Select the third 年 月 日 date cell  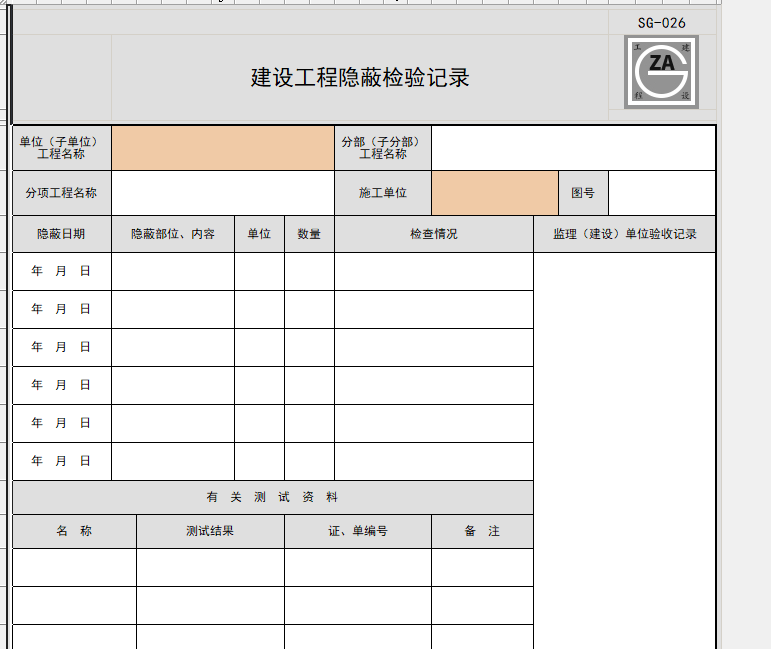pos(62,347)
